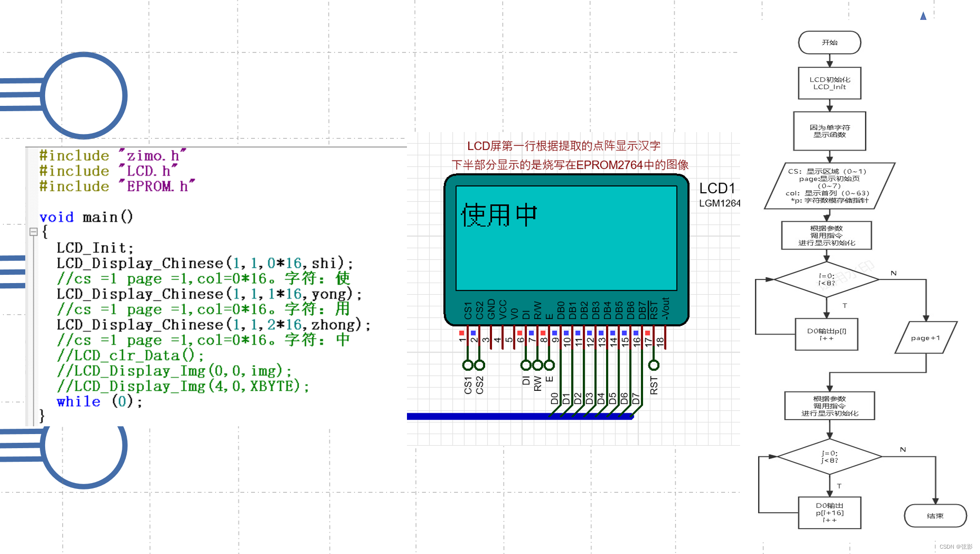The image size is (980, 554).
Task: Click the CS2 terminal circle
Action: (x=480, y=365)
